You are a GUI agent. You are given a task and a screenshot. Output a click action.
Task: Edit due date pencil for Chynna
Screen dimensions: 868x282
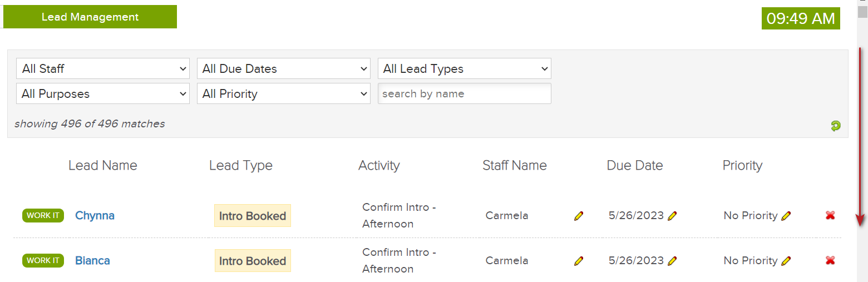click(672, 216)
